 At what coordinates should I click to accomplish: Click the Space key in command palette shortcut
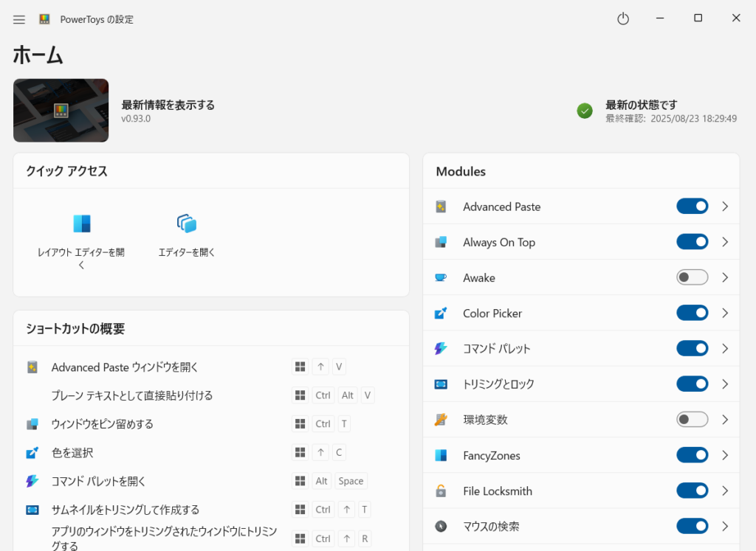coord(351,481)
